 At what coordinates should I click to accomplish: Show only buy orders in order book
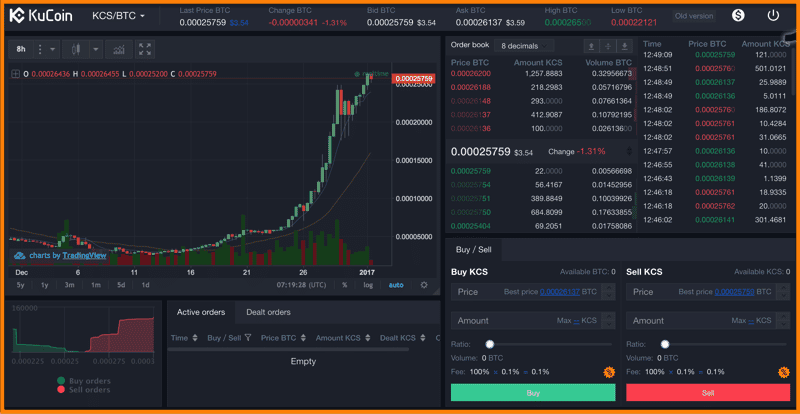coord(625,46)
